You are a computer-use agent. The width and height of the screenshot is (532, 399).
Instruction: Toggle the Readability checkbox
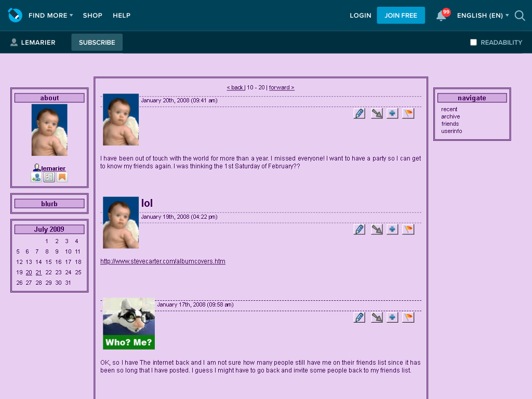click(473, 43)
